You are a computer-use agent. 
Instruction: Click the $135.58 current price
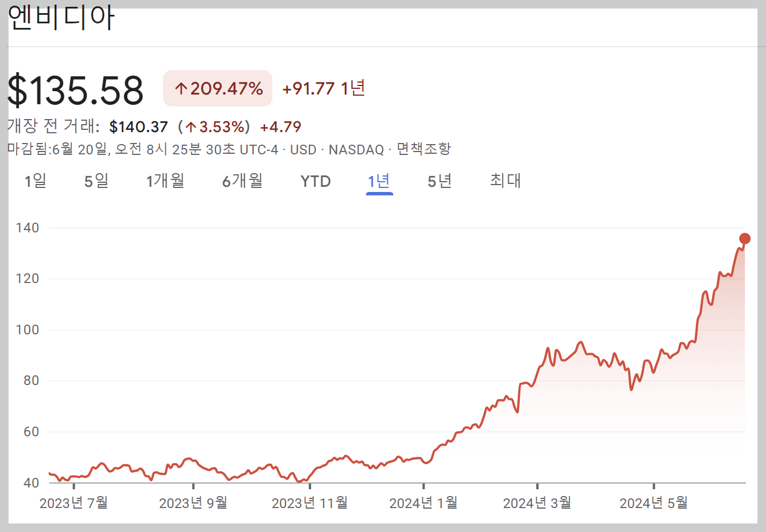tap(76, 88)
